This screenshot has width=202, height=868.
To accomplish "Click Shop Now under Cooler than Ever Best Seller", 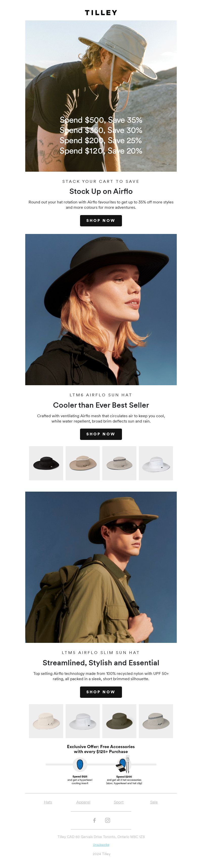I will tap(101, 434).
